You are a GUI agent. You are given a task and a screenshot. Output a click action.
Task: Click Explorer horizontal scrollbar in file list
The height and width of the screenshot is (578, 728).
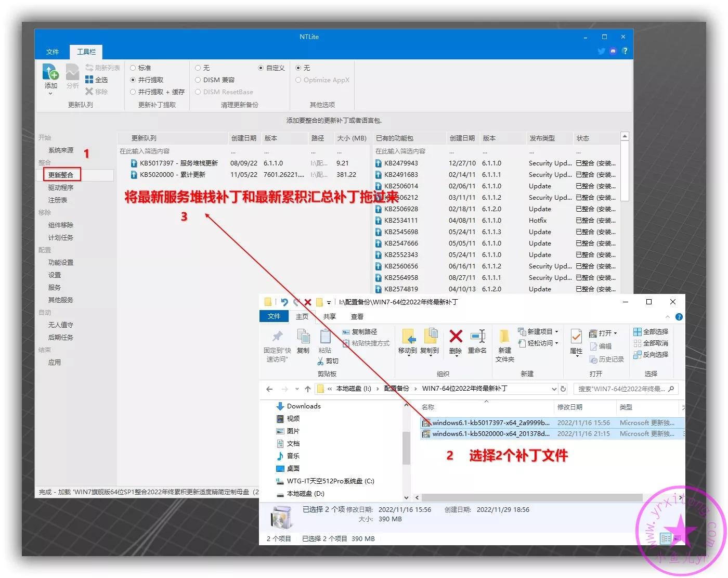[531, 497]
